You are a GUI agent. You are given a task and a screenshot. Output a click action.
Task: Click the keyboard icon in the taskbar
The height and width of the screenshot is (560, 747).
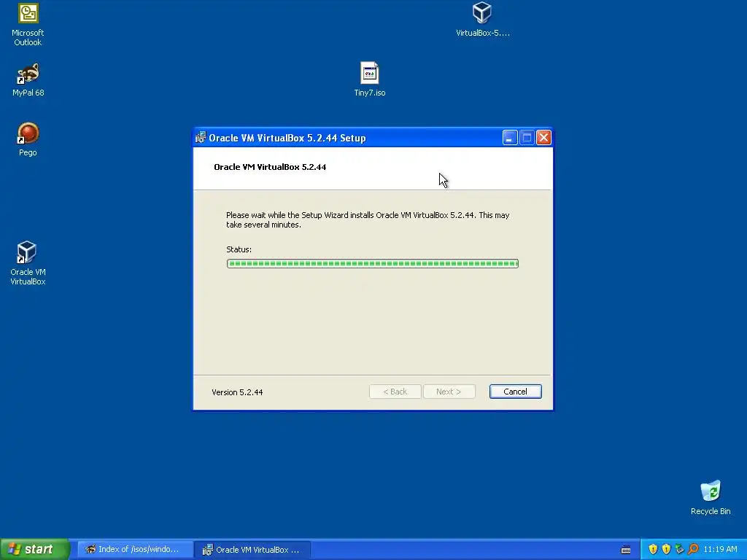626,550
